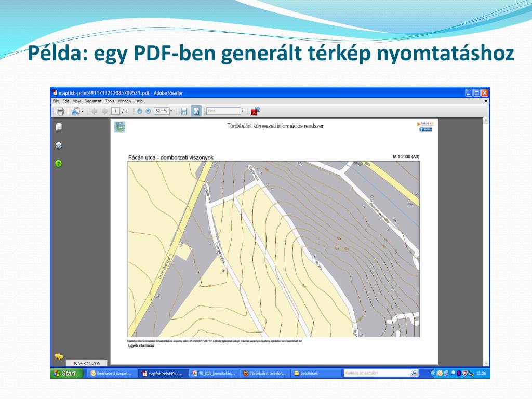
Task: Open the Edit menu
Action: 66,101
